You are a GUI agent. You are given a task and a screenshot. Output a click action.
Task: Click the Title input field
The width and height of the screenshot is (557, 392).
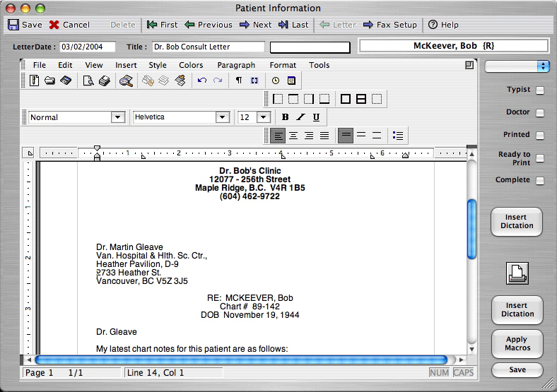[x=209, y=47]
